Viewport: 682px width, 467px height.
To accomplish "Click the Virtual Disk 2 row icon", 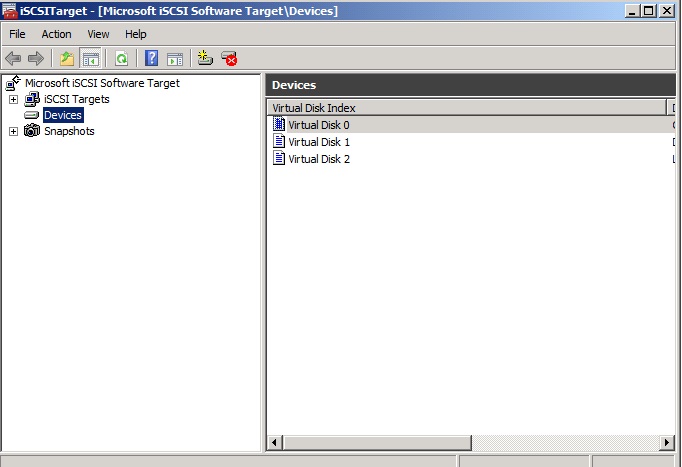I will tap(279, 158).
